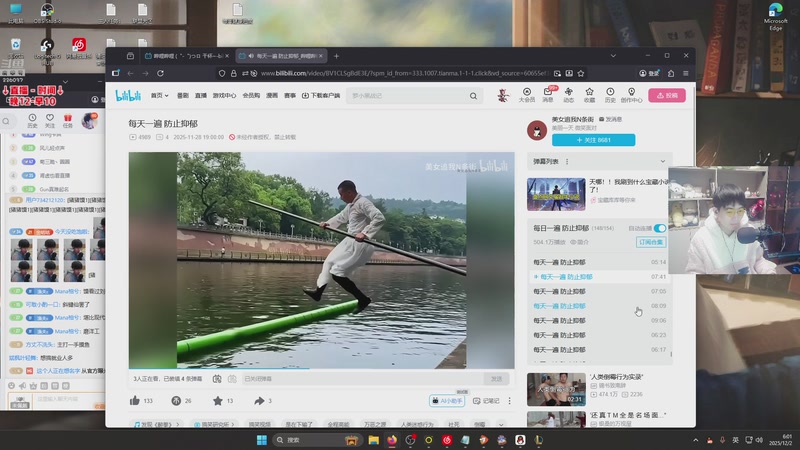Click the bilibili logo
The image size is (800, 450).
point(128,95)
